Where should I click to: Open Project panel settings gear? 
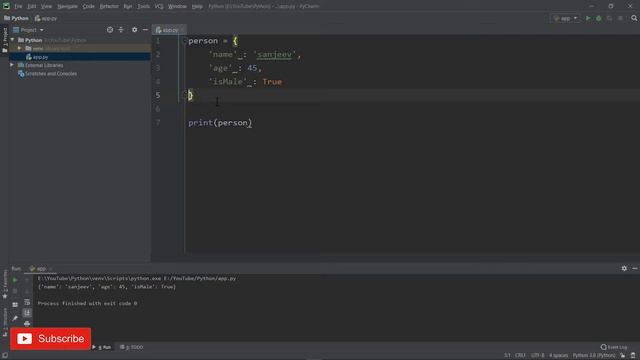tap(134, 30)
